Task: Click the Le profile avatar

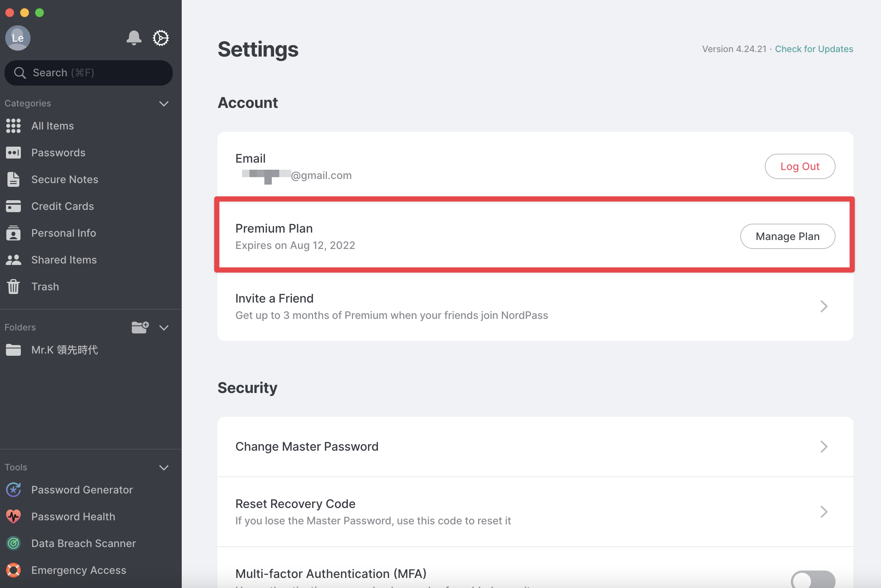Action: pos(18,38)
